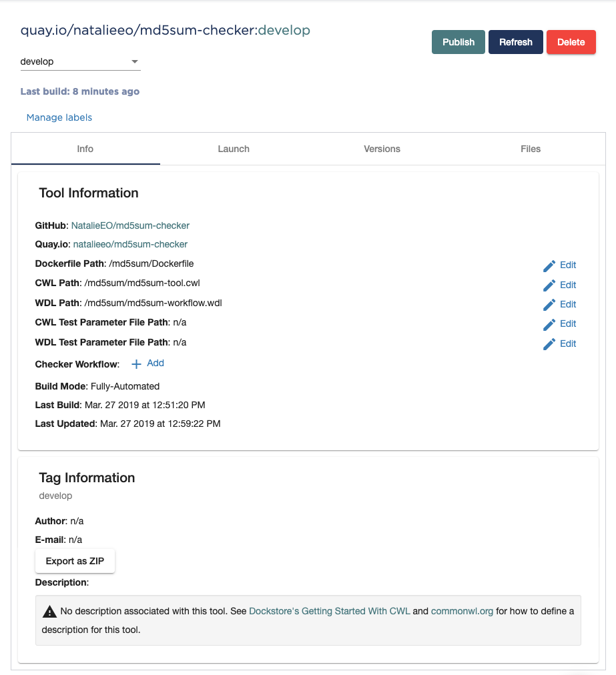Edit the CWL Path using its pencil icon
The width and height of the screenshot is (616, 675).
click(x=549, y=285)
